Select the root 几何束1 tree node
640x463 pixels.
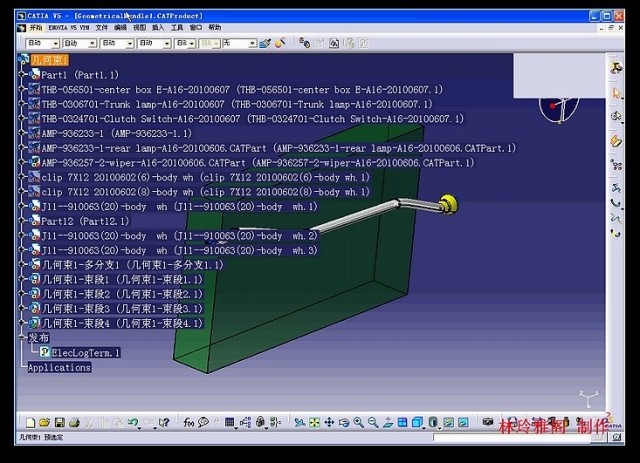[x=49, y=60]
